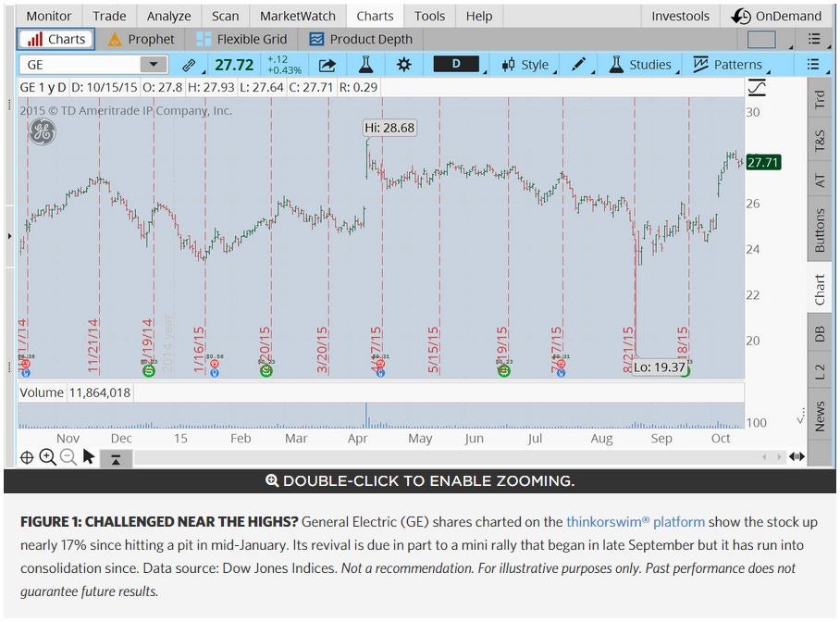
Task: Click the GE symbol input field
Action: (x=80, y=65)
